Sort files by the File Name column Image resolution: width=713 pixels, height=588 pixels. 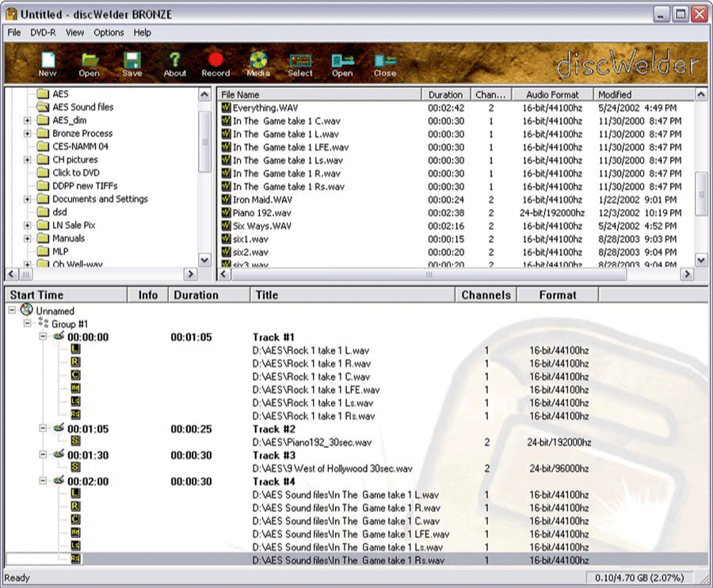click(319, 94)
